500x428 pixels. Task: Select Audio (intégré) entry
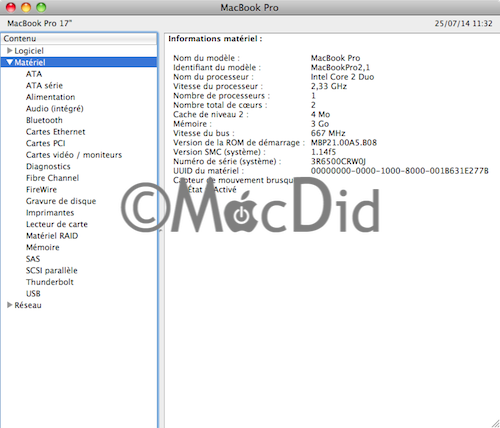(55, 109)
